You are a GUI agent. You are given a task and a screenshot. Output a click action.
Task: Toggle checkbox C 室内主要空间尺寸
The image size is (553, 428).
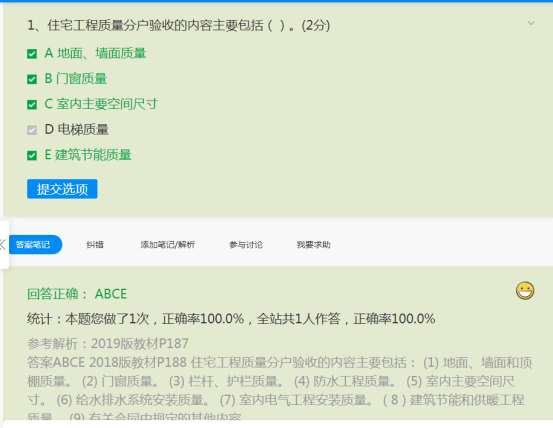coord(32,105)
